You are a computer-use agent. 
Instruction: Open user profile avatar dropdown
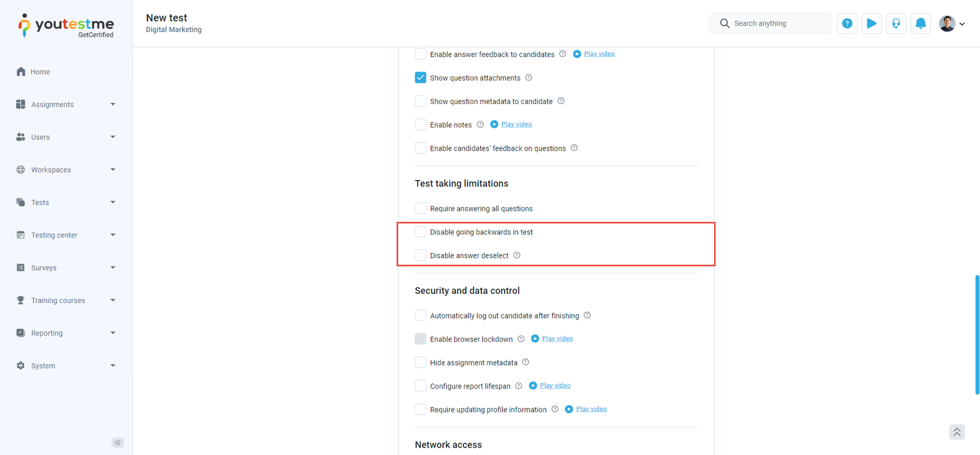952,23
